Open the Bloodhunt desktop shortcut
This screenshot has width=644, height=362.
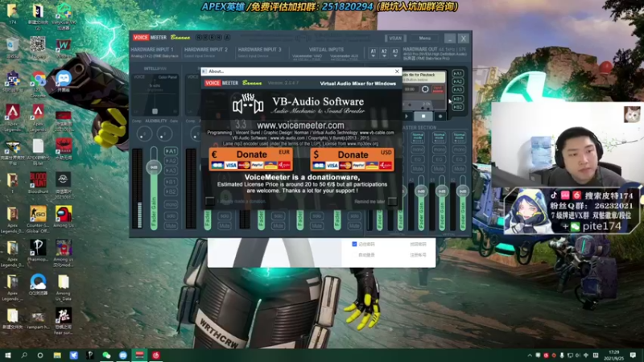pyautogui.click(x=38, y=180)
